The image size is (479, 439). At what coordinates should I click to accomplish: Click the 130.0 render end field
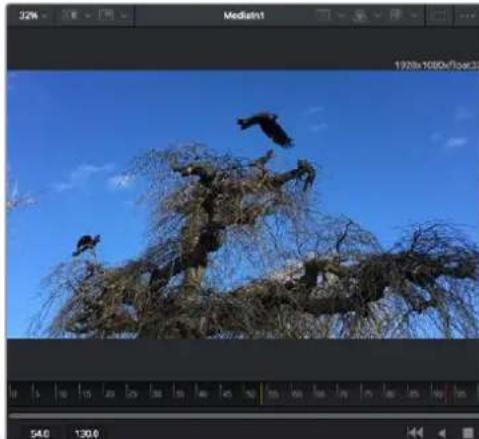pos(87,434)
